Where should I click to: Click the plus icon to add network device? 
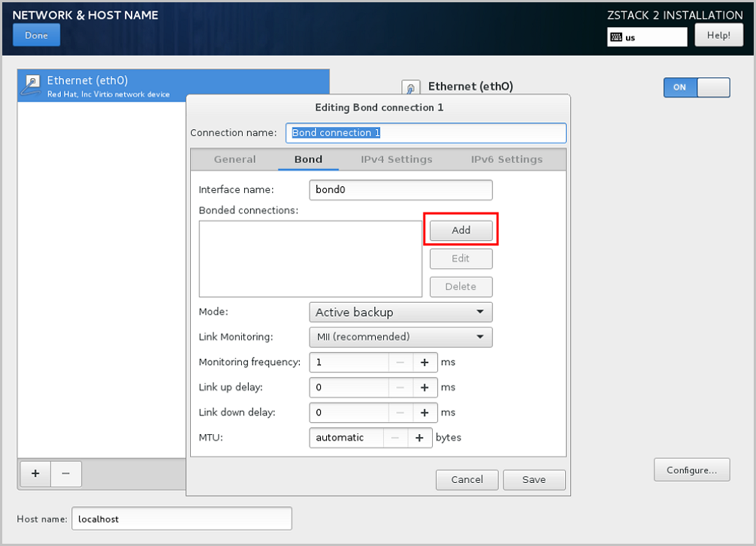tap(35, 474)
